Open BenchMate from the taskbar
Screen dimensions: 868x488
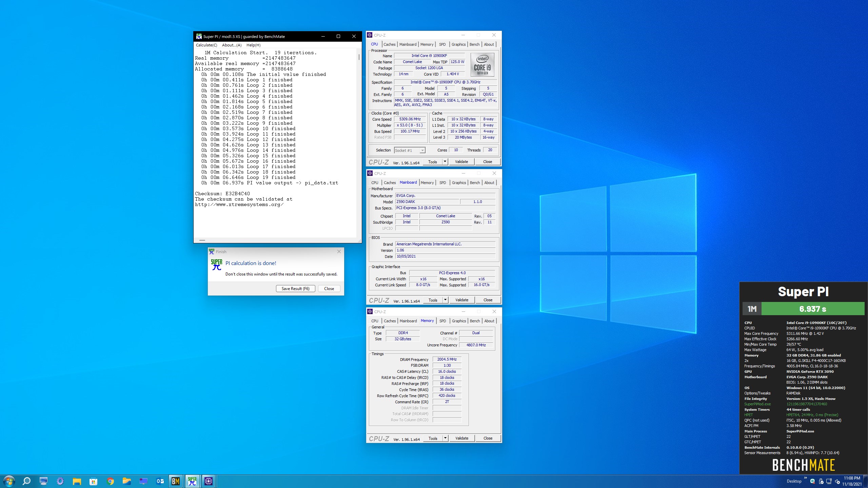pyautogui.click(x=175, y=481)
